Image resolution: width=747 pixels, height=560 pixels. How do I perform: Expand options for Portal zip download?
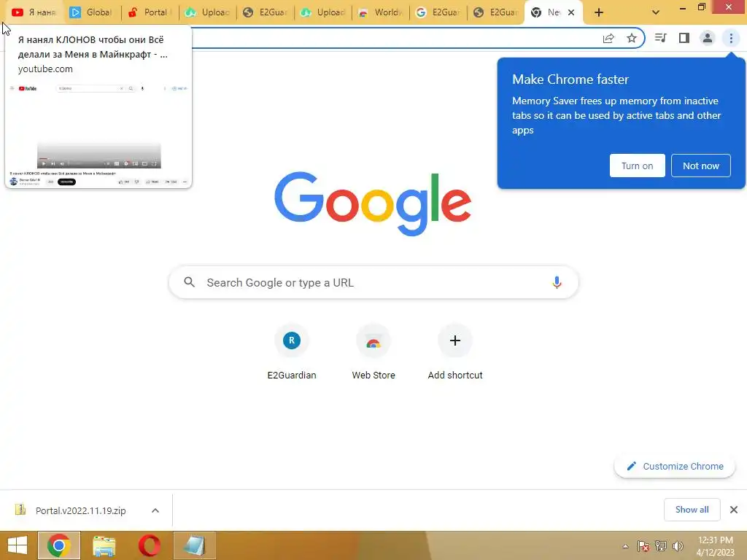click(155, 510)
